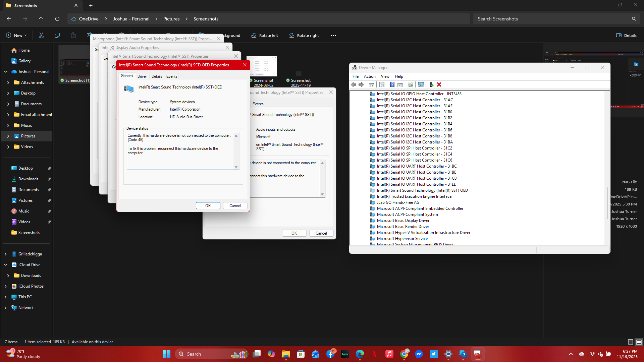Select JLab GO Hands-Free AG device
The height and width of the screenshot is (362, 644).
pyautogui.click(x=397, y=202)
